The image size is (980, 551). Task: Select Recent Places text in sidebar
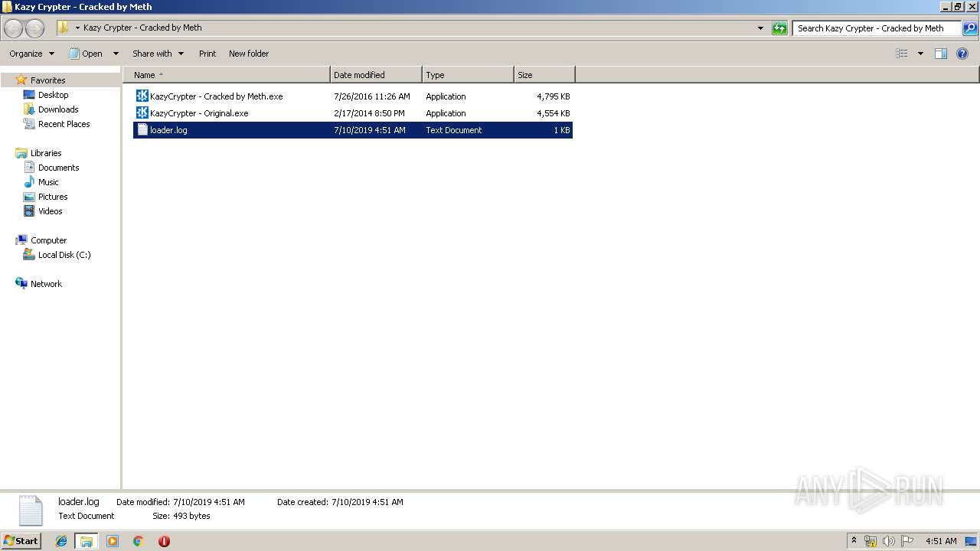[64, 124]
